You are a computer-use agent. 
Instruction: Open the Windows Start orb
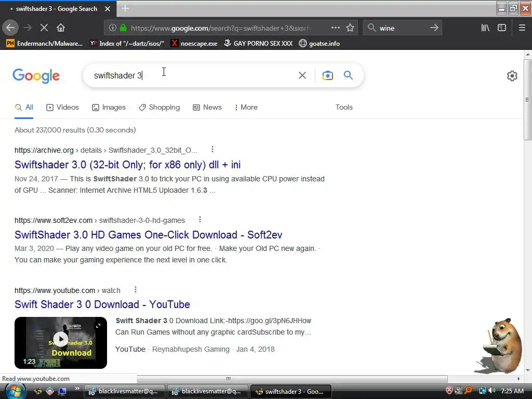click(15, 391)
